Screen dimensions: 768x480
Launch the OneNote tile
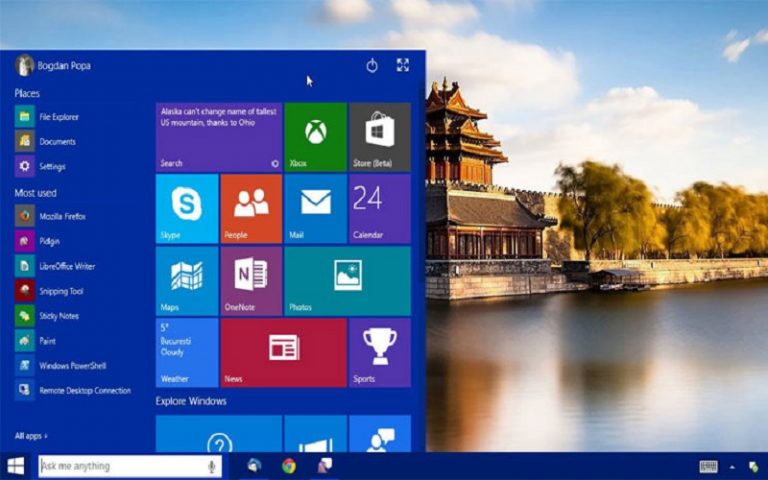click(251, 281)
